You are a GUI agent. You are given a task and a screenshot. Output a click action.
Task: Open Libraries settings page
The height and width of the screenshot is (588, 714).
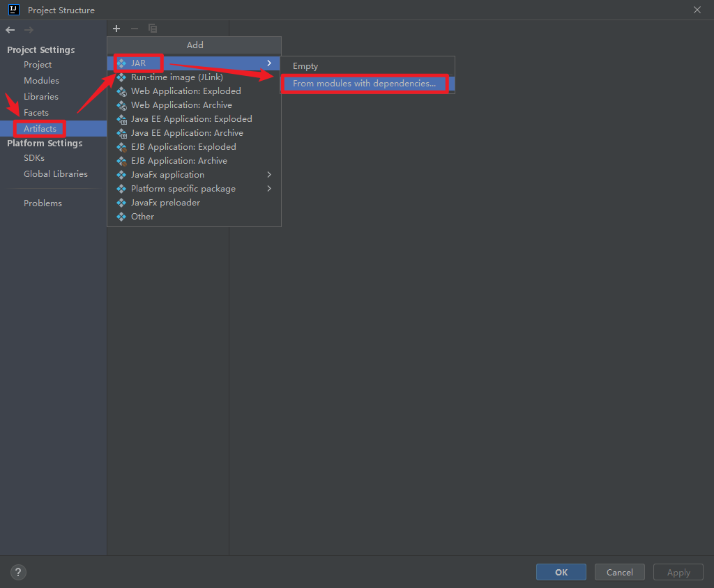click(53, 97)
